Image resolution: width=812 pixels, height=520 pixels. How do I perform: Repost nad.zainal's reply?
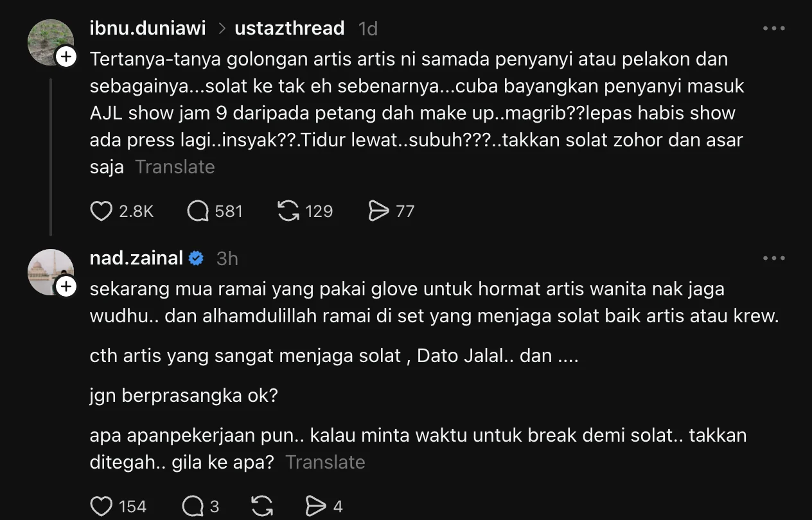261,507
